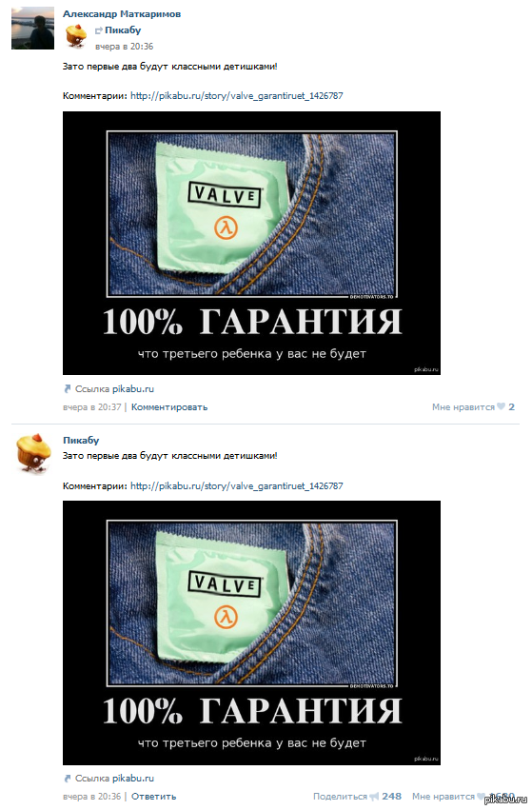Open the first Valve demotivator image
The height and width of the screenshot is (810, 532).
251,243
